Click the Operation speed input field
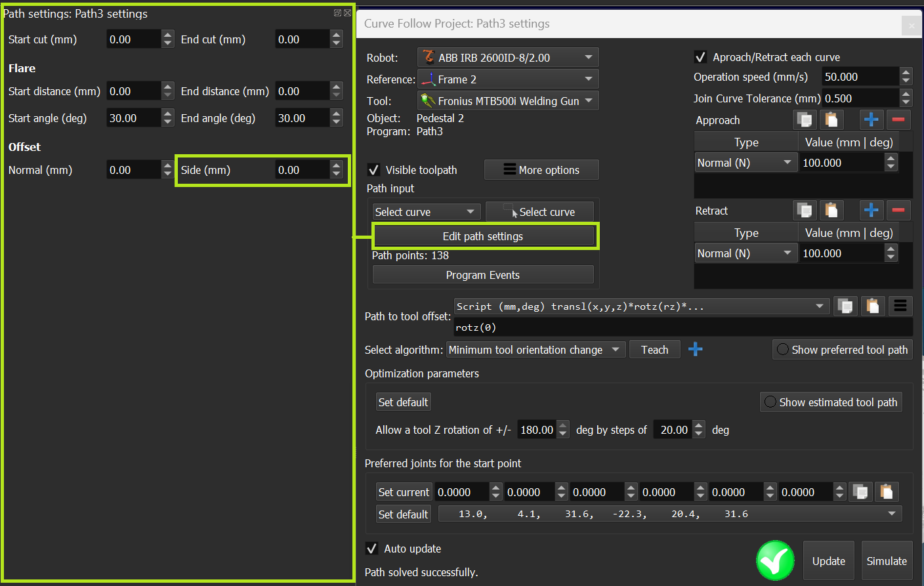Image resolution: width=924 pixels, height=586 pixels. pyautogui.click(x=860, y=77)
